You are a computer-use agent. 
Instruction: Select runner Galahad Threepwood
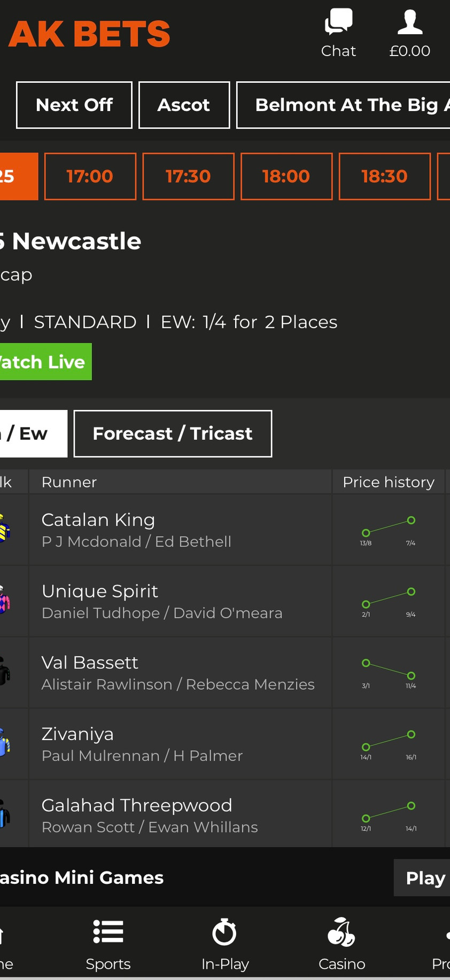click(137, 805)
